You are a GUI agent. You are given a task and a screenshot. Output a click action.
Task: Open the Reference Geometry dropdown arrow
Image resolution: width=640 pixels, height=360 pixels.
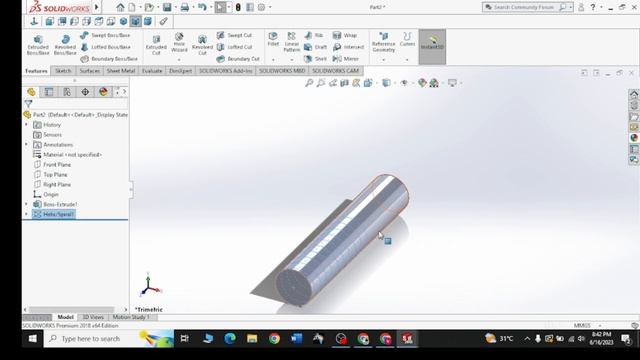click(383, 60)
